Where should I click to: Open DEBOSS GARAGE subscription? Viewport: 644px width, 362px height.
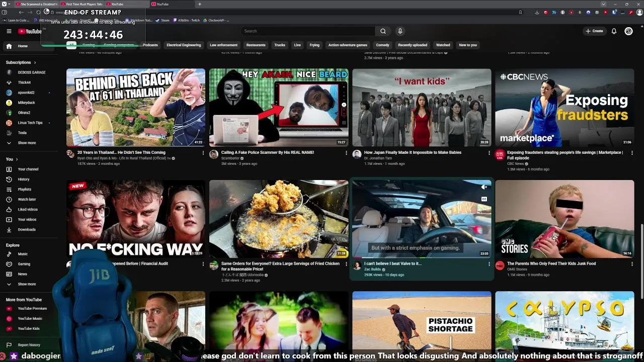(x=31, y=72)
